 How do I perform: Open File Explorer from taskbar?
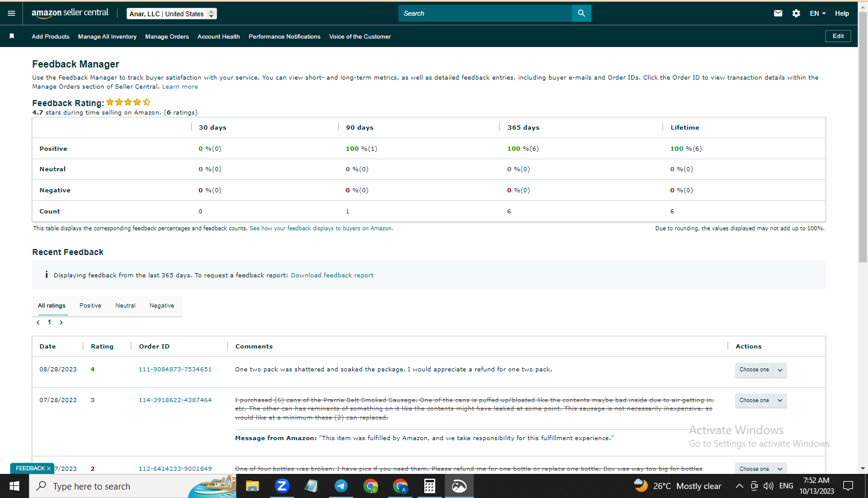point(252,486)
